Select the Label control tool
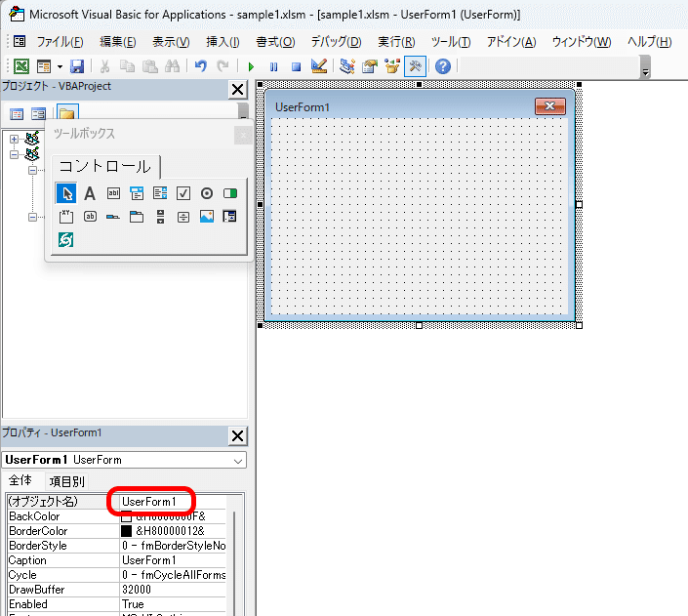The width and height of the screenshot is (688, 616). pyautogui.click(x=90, y=193)
